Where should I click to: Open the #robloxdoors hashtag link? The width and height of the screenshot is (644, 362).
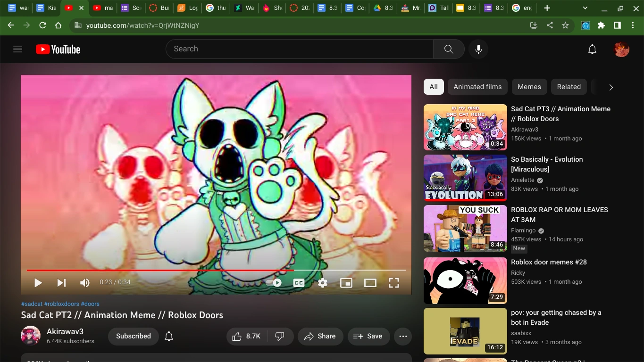point(62,304)
